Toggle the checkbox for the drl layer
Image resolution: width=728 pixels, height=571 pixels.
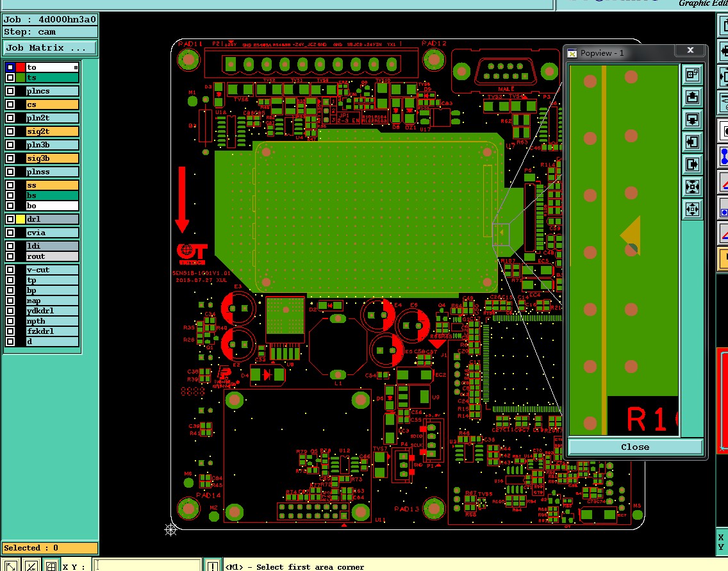pyautogui.click(x=10, y=219)
